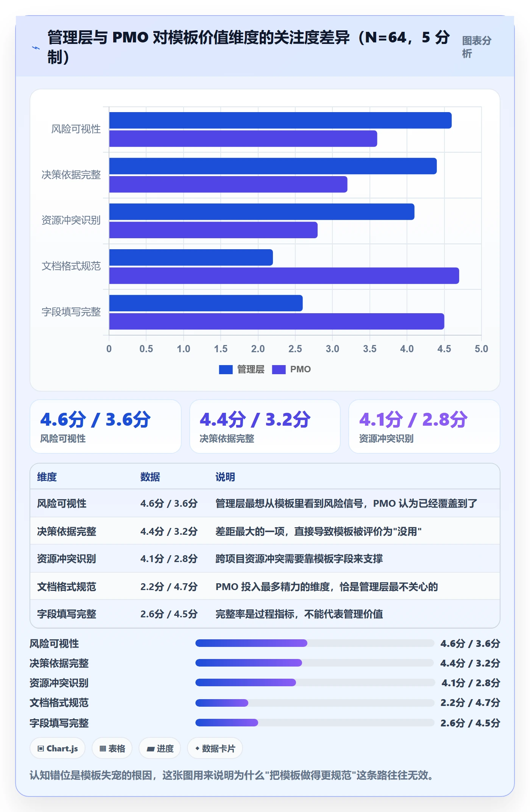Click the 风险可视性 progress bar
530x812 pixels.
point(315,643)
